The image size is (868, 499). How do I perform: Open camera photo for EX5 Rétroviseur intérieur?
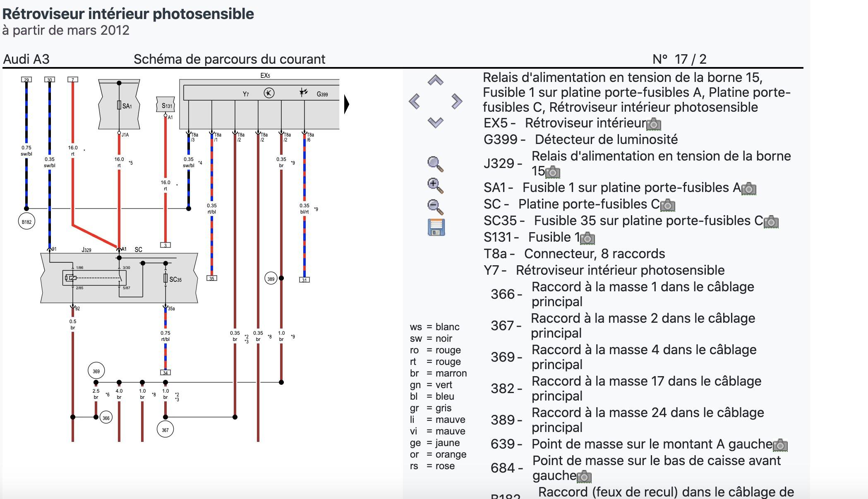click(654, 123)
